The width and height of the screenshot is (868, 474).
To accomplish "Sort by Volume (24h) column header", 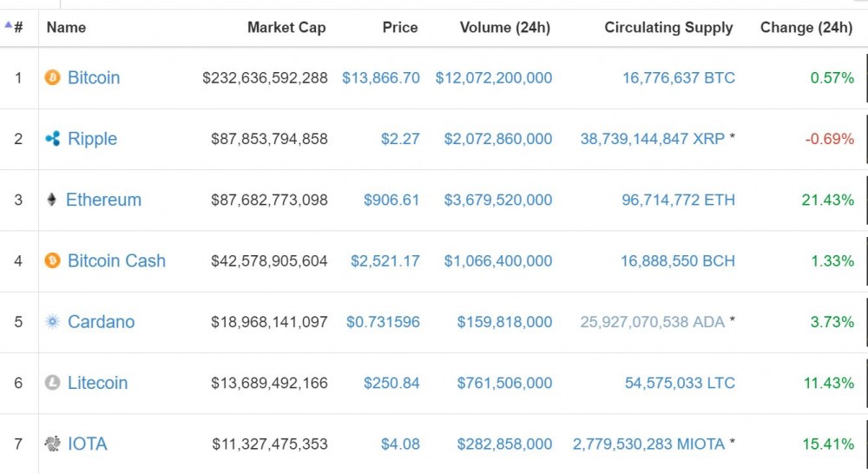I will pyautogui.click(x=505, y=27).
